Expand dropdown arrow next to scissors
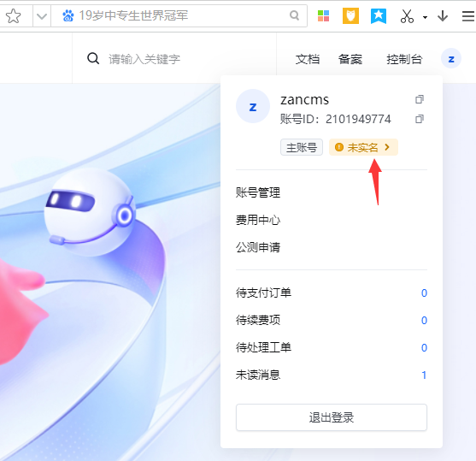The height and width of the screenshot is (461, 476). click(425, 17)
